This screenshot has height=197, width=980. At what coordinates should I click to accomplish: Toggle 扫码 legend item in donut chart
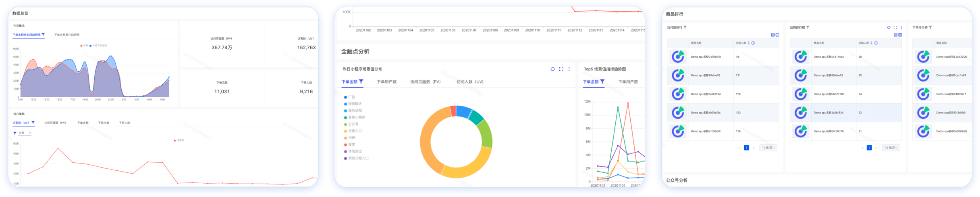coord(349,138)
